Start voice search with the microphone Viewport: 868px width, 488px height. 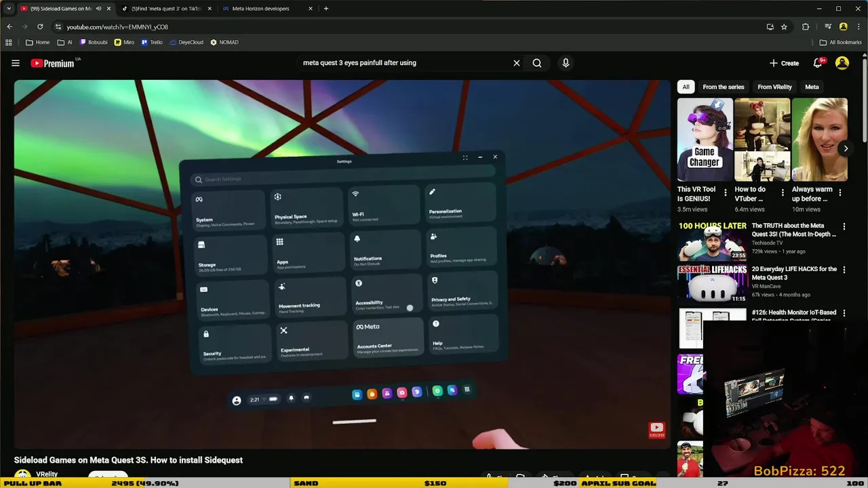point(566,63)
